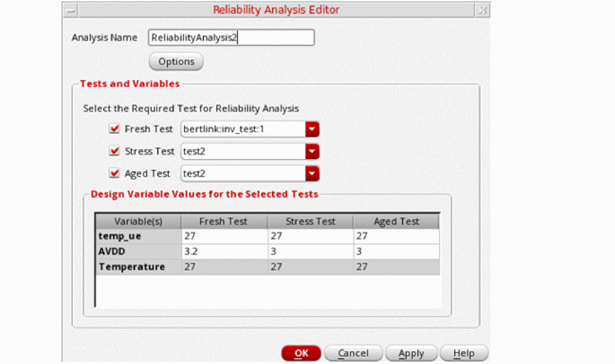615x364 pixels.
Task: Confirm with the OK button
Action: pyautogui.click(x=301, y=354)
